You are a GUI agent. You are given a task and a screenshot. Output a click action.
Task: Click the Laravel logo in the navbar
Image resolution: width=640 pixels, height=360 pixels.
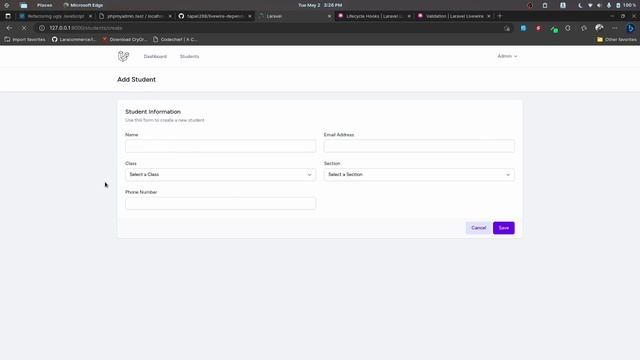click(123, 56)
